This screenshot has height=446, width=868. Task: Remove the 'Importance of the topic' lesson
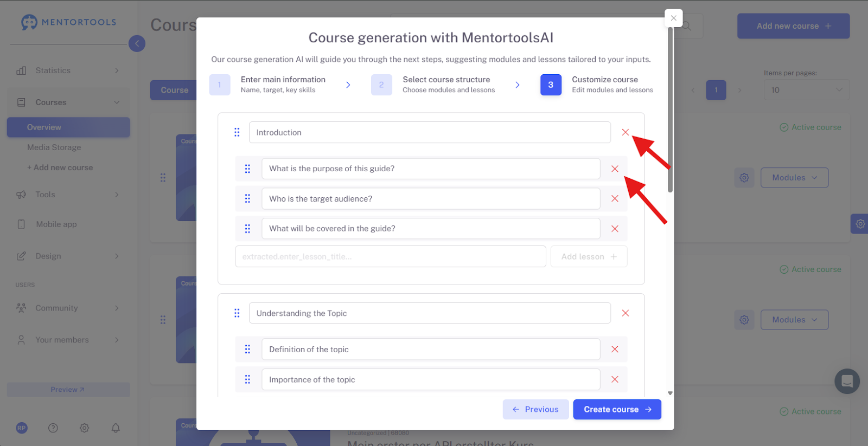click(x=615, y=380)
